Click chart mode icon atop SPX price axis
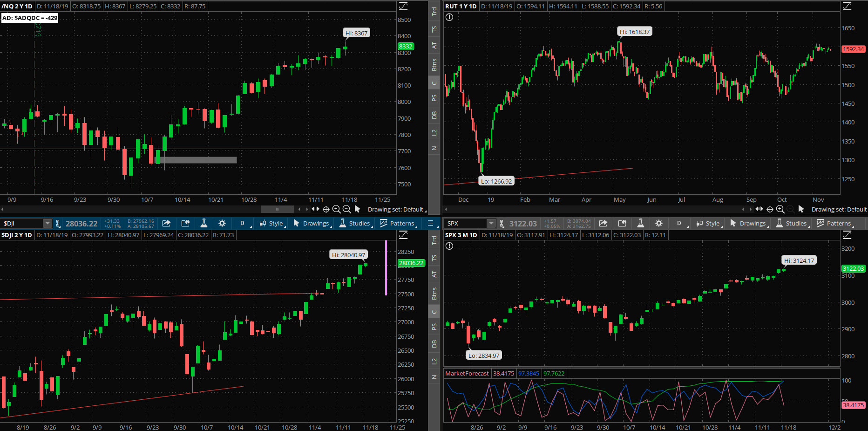The image size is (868, 431). pos(847,235)
